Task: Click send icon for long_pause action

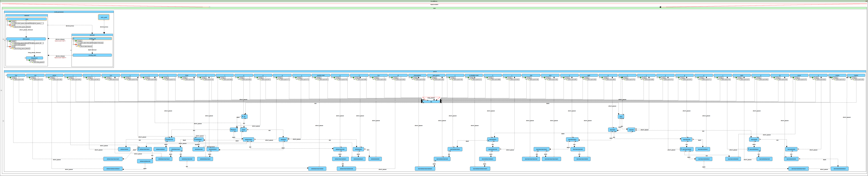Action: click(32, 62)
